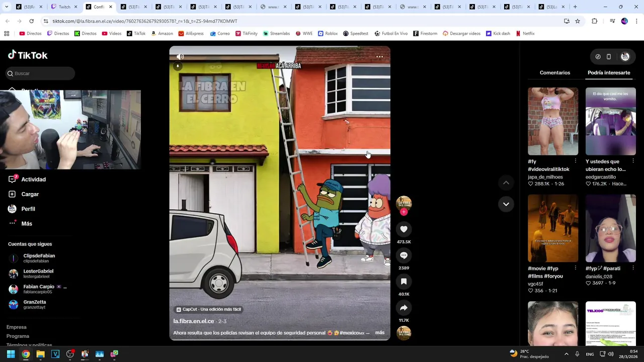
Task: Open the TikTok logo home link
Action: click(x=28, y=55)
